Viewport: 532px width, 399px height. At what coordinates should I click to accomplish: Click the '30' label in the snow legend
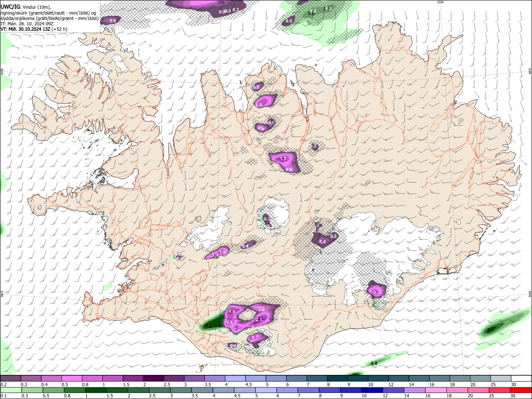tap(514, 384)
